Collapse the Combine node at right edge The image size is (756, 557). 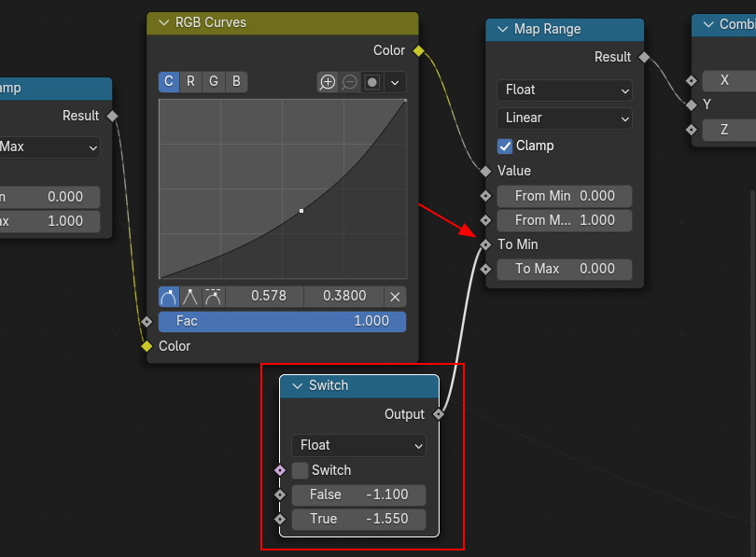pyautogui.click(x=708, y=24)
